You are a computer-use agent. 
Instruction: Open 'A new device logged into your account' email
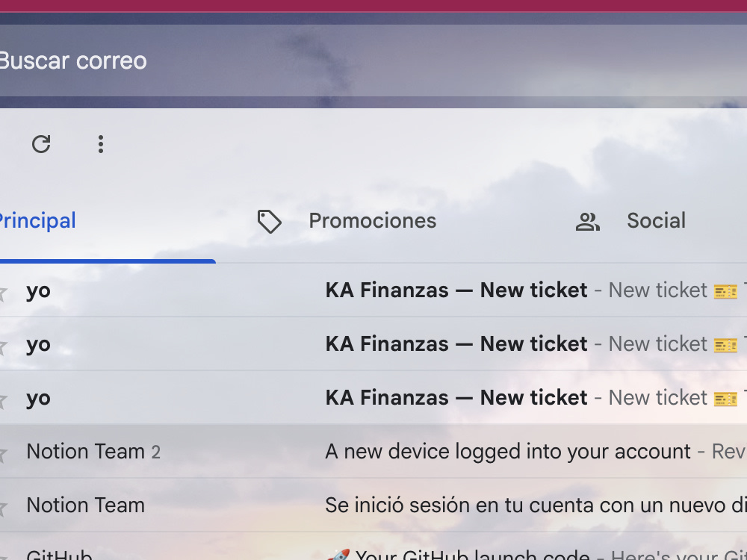click(x=373, y=452)
